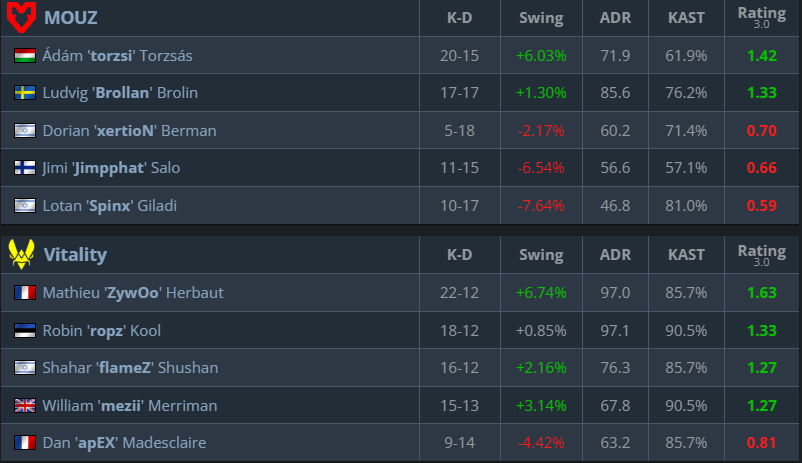Click the Estonian flag beside ropz

pos(25,330)
